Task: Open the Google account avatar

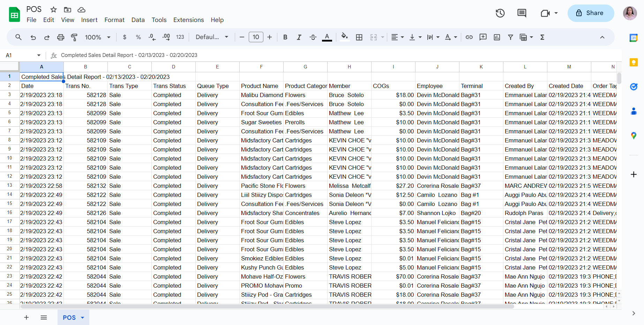Action: [630, 13]
